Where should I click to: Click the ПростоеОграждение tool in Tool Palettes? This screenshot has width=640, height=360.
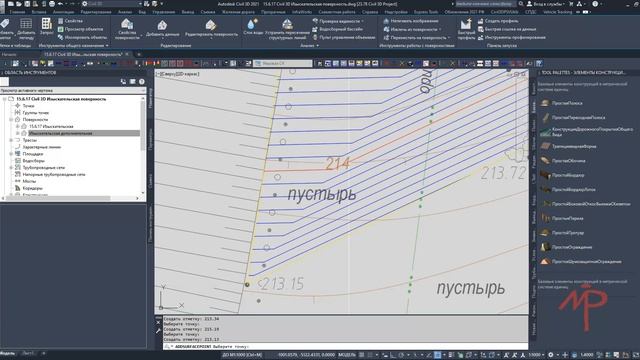(x=566, y=247)
